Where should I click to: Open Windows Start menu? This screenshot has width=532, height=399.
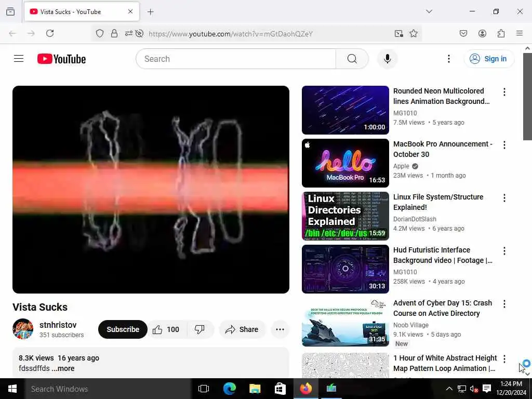pos(12,389)
